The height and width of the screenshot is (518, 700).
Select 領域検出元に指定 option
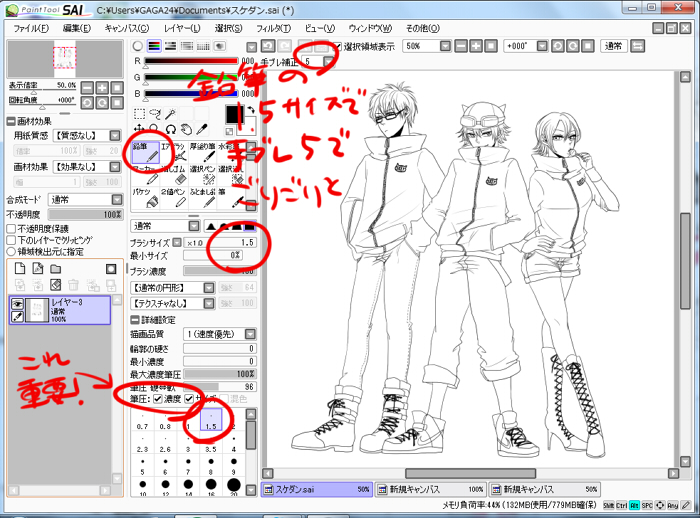coord(12,252)
